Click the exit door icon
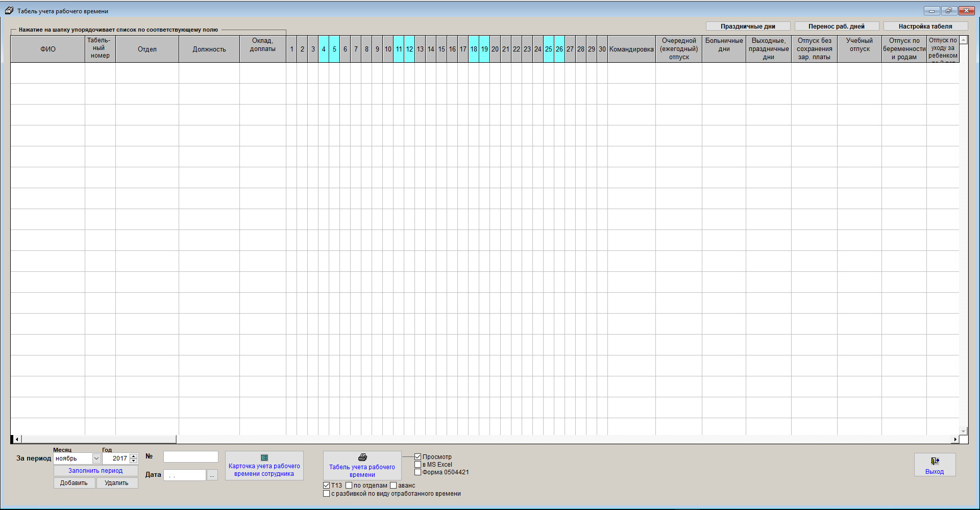 tap(935, 461)
